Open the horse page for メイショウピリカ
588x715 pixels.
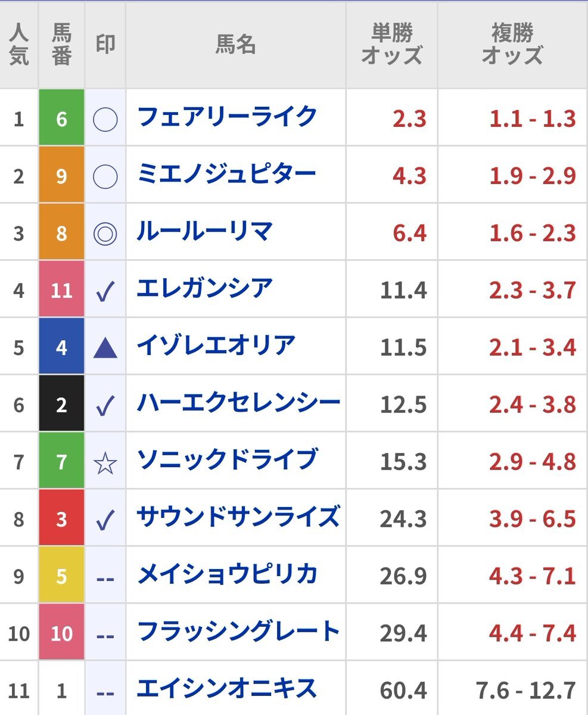[227, 574]
